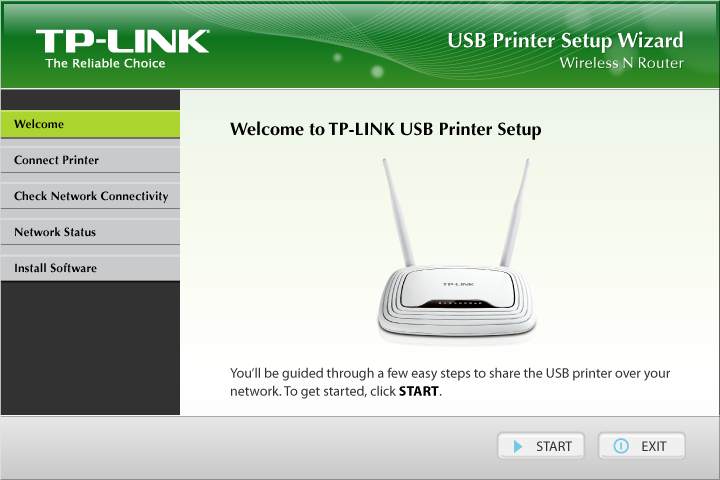Click the TP-LINK logo in the header
The width and height of the screenshot is (720, 480).
tap(123, 41)
